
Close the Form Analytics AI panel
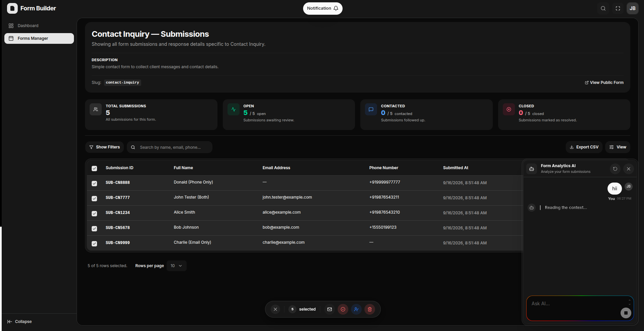[628, 169]
